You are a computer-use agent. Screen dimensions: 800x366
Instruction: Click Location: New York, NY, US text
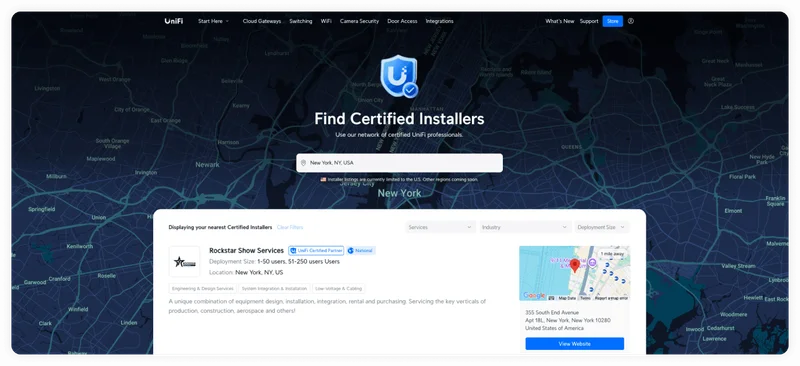pyautogui.click(x=246, y=273)
